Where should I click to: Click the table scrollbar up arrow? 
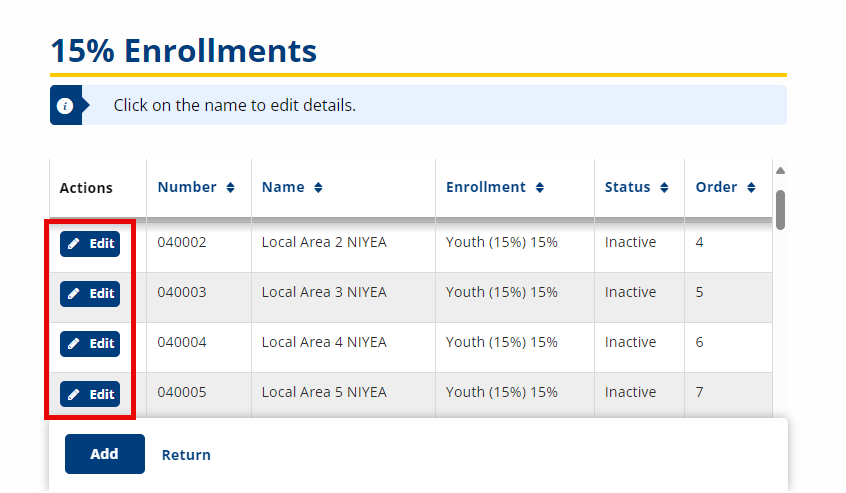(780, 170)
